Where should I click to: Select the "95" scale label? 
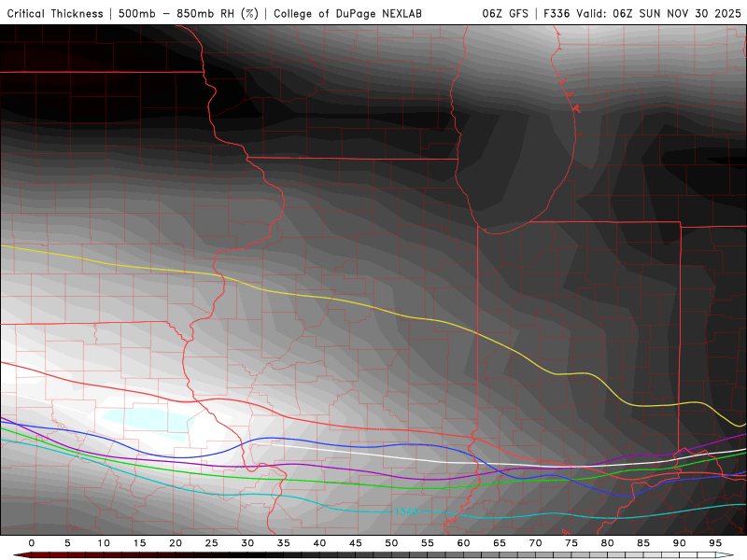(715, 543)
